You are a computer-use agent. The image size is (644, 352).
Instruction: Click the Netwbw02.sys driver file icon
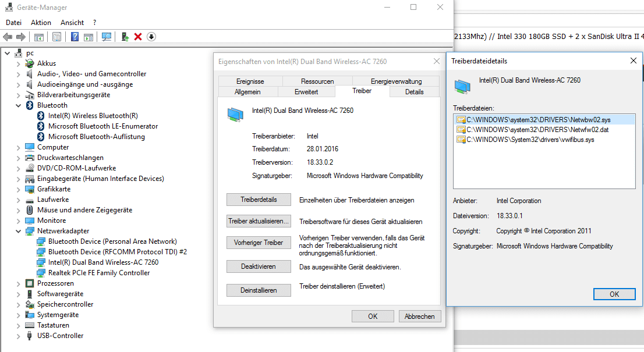click(x=461, y=120)
